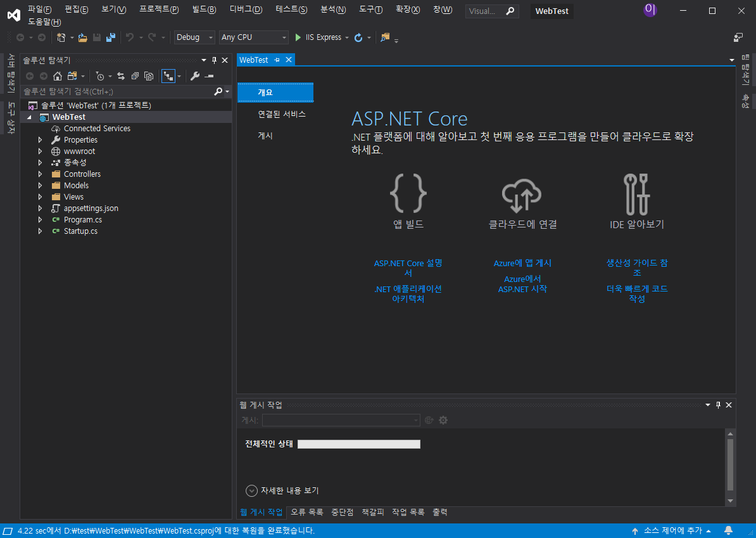756x538 pixels.
Task: Click globe preview icon in Web Publish panel
Action: click(429, 420)
